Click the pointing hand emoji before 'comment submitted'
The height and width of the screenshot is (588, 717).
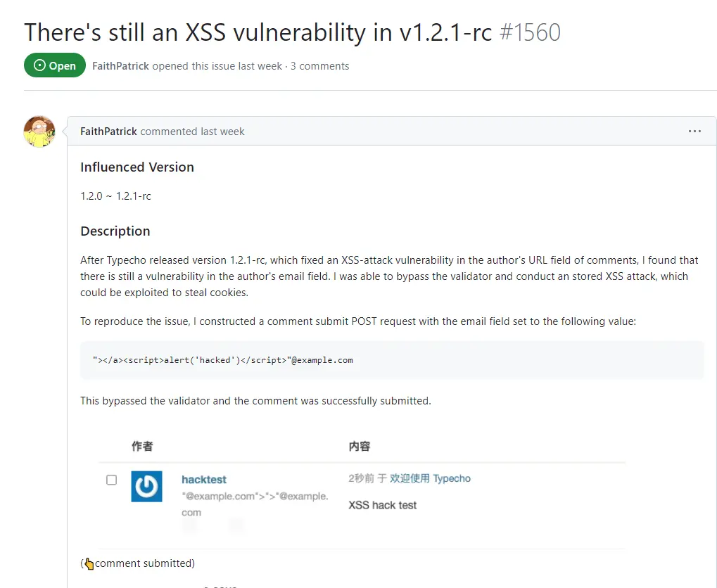pos(89,564)
